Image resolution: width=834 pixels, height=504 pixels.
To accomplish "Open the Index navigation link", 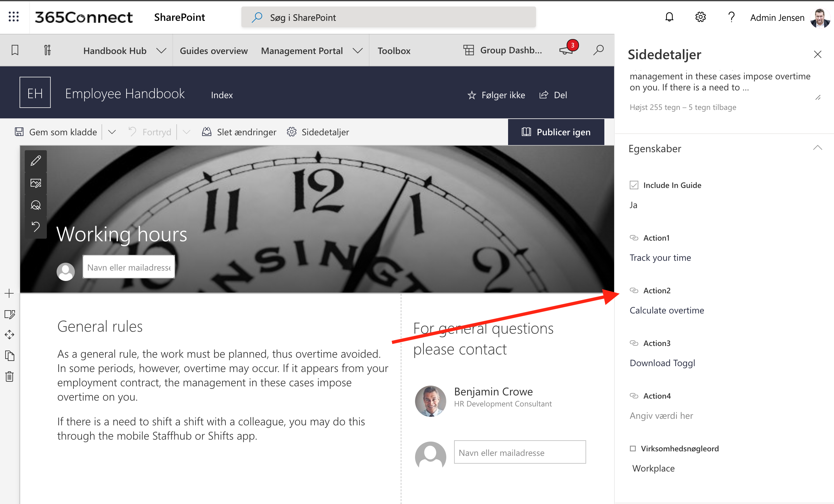I will point(222,95).
